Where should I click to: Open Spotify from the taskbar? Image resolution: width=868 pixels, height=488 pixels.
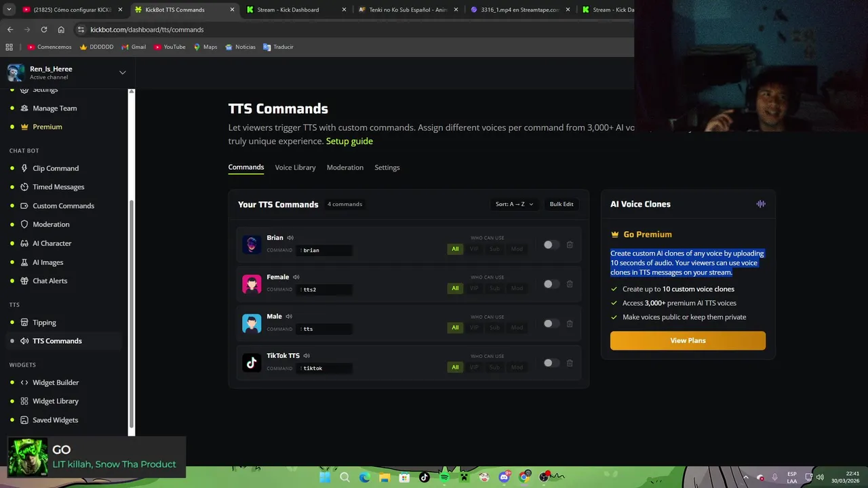444,477
